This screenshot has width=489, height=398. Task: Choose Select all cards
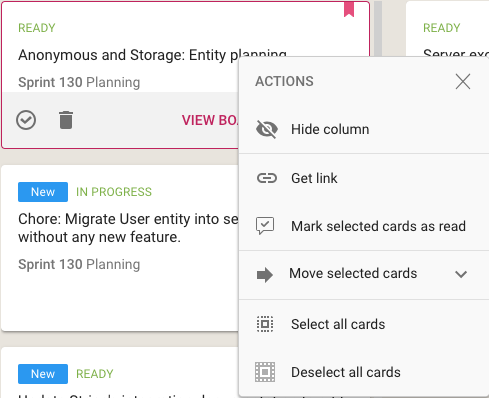(364, 324)
